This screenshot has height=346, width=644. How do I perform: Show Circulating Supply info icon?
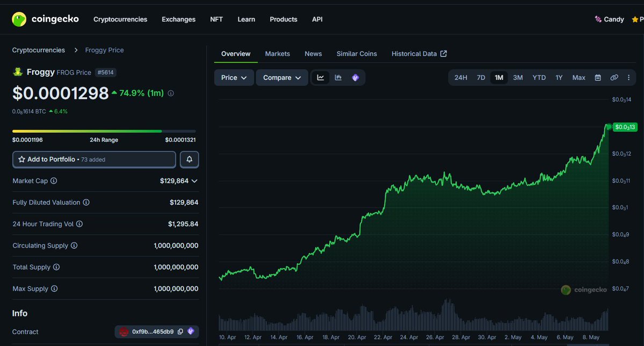coord(74,246)
